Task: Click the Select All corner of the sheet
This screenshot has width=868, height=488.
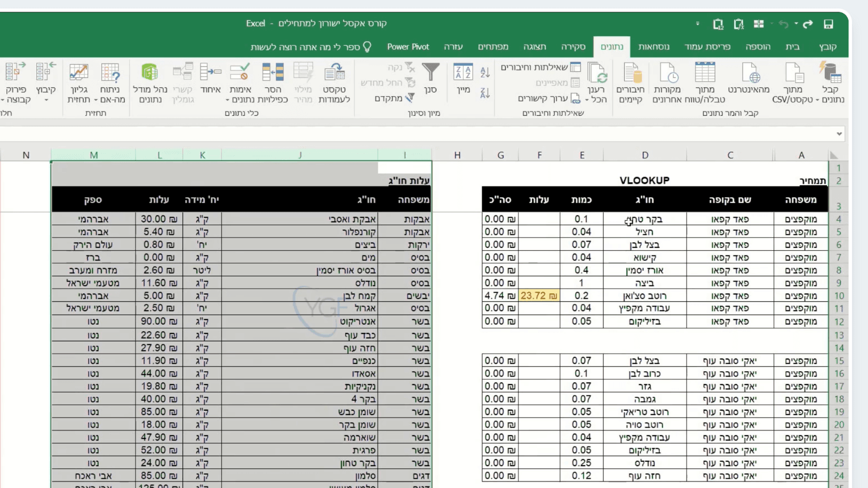Action: click(834, 155)
